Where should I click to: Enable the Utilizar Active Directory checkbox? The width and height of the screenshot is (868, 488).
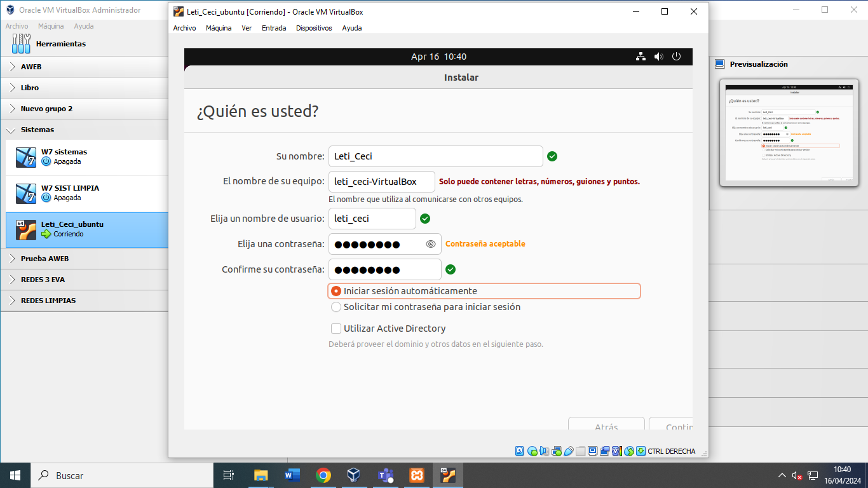click(x=336, y=329)
